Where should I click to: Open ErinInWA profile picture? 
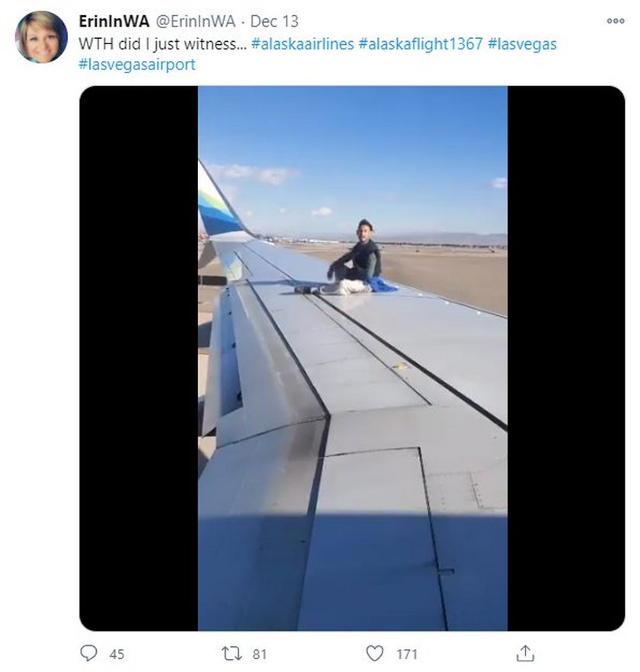coord(41,37)
